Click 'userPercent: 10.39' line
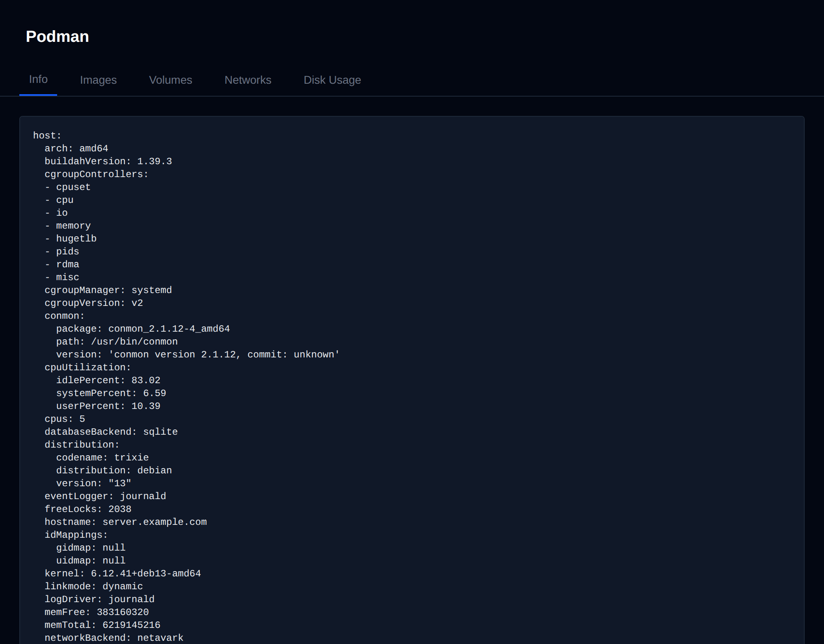The width and height of the screenshot is (824, 644). coord(108,406)
